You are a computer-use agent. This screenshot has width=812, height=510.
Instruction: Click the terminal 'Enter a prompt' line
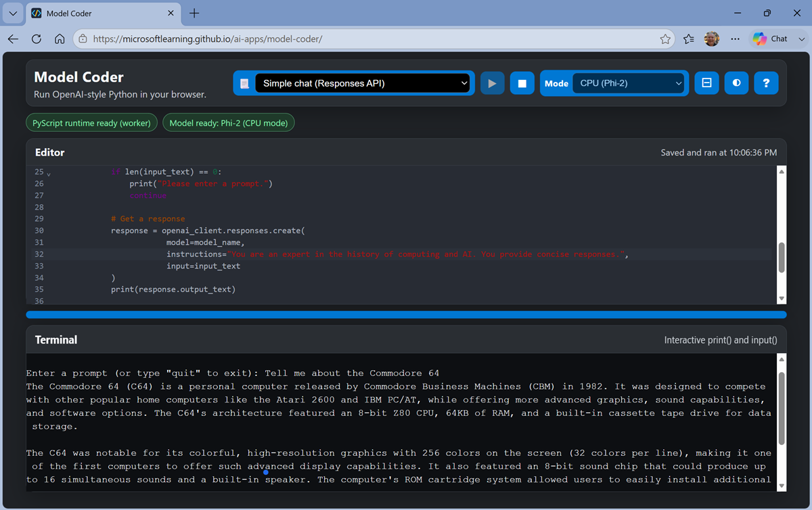point(233,373)
